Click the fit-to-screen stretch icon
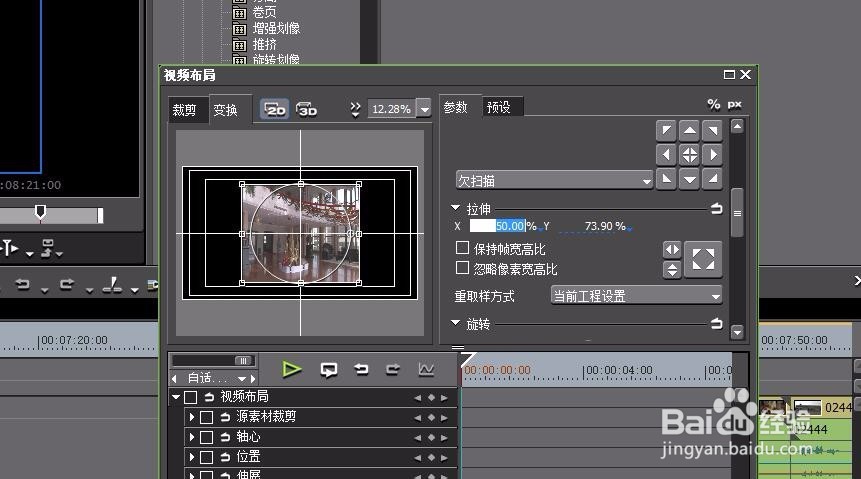The width and height of the screenshot is (861, 479). click(x=704, y=258)
